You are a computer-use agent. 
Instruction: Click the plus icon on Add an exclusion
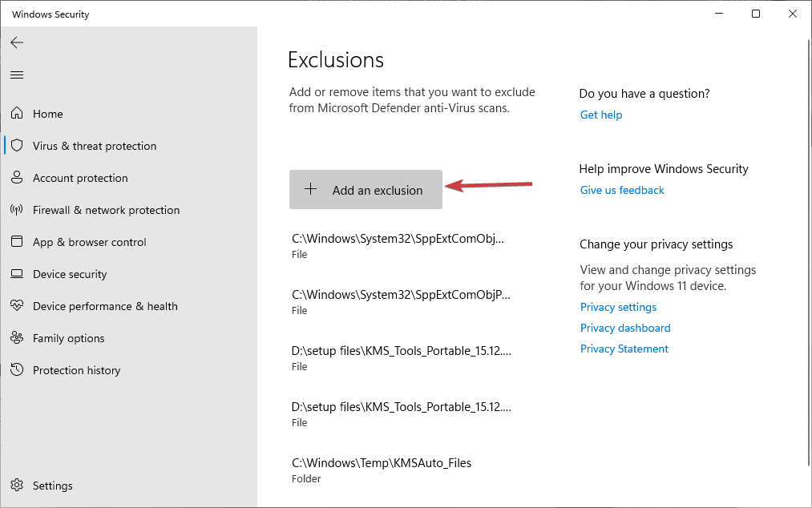[x=311, y=189]
